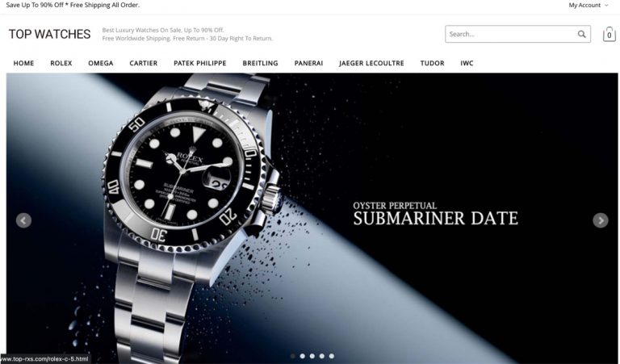Go to the Home menu item
The height and width of the screenshot is (364, 620).
(23, 63)
